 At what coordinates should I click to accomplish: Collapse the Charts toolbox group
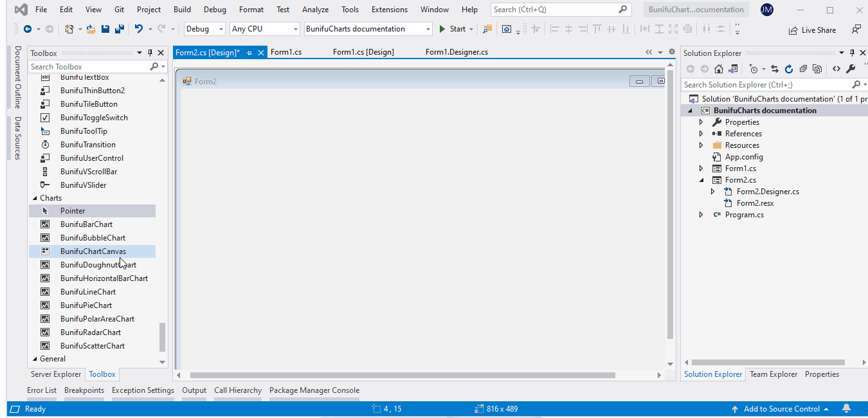(x=35, y=198)
